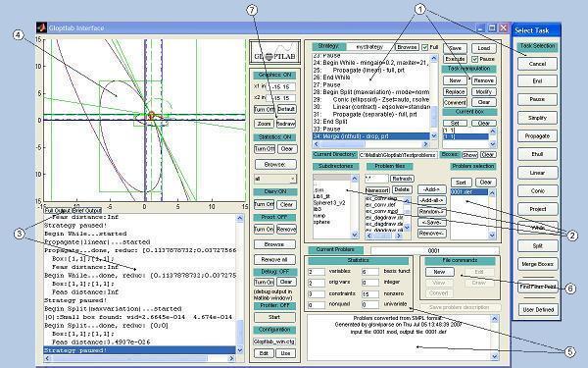The height and width of the screenshot is (368, 588).
Task: Click the Remove<- button
Action: (x=431, y=234)
